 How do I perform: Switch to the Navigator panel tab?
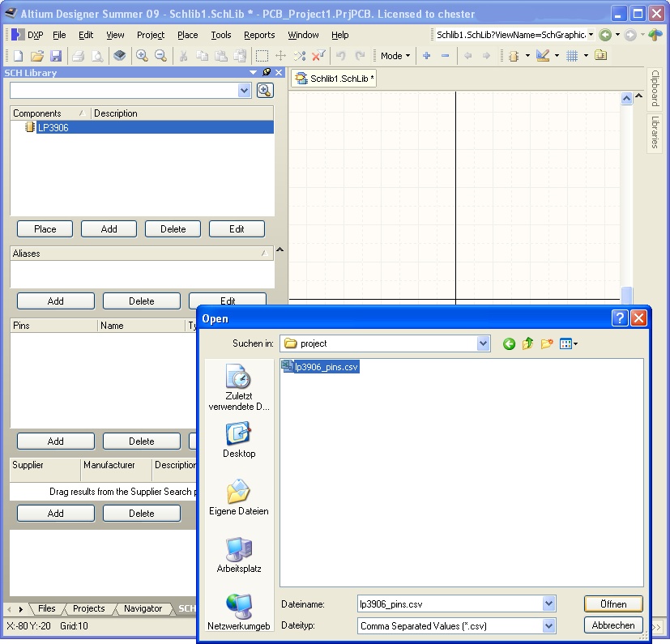(143, 608)
